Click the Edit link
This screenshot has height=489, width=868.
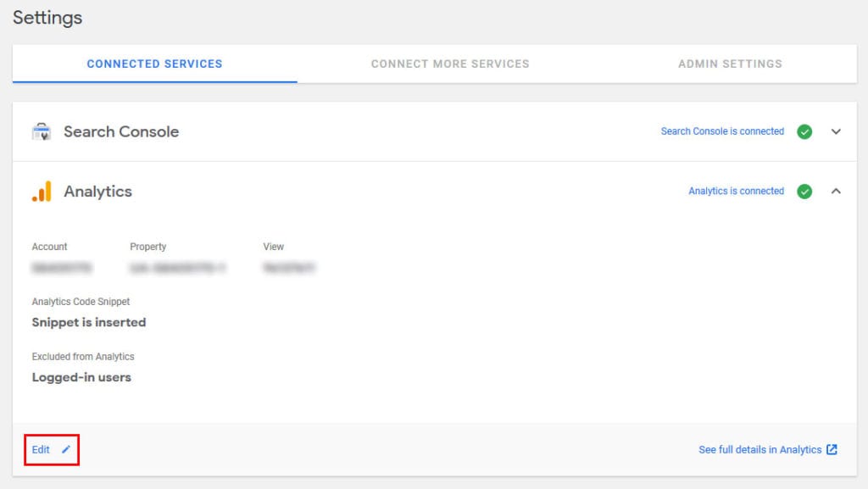coord(40,450)
